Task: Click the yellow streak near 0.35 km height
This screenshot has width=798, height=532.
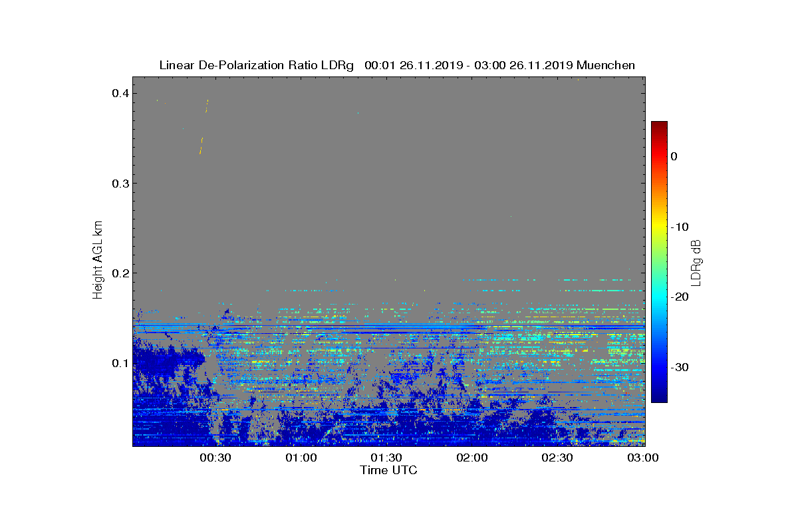Action: (x=201, y=145)
